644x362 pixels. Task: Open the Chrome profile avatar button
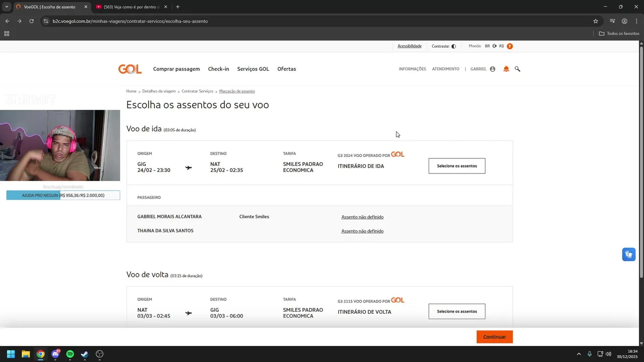click(624, 21)
